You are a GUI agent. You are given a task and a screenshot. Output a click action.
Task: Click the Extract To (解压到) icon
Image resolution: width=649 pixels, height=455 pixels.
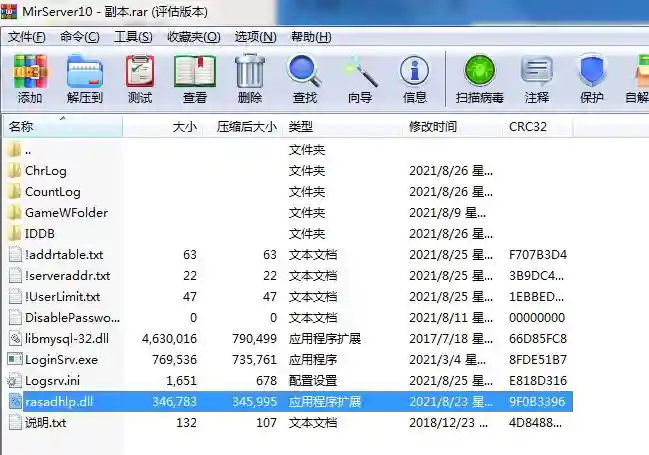85,72
